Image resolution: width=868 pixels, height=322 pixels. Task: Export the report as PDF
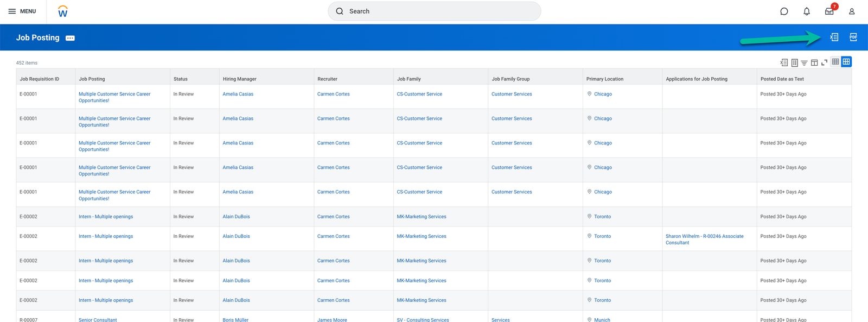point(853,37)
